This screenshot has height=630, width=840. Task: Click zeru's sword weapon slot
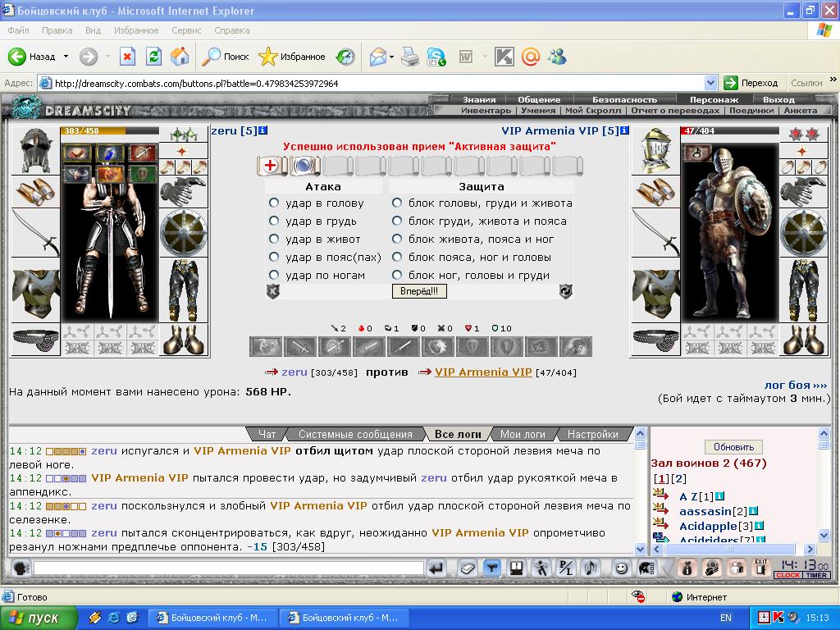[35, 232]
